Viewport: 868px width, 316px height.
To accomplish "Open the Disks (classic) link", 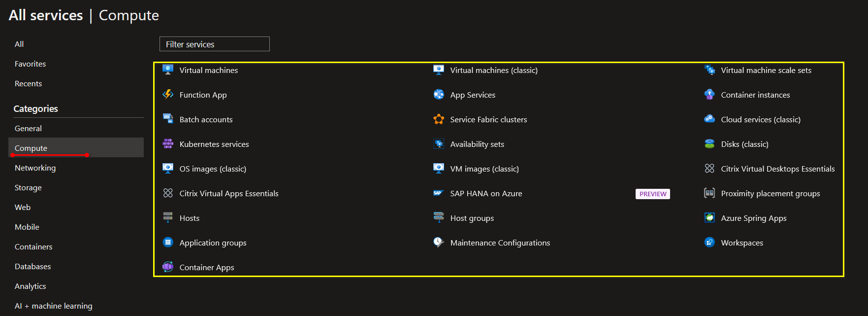I will coord(744,144).
